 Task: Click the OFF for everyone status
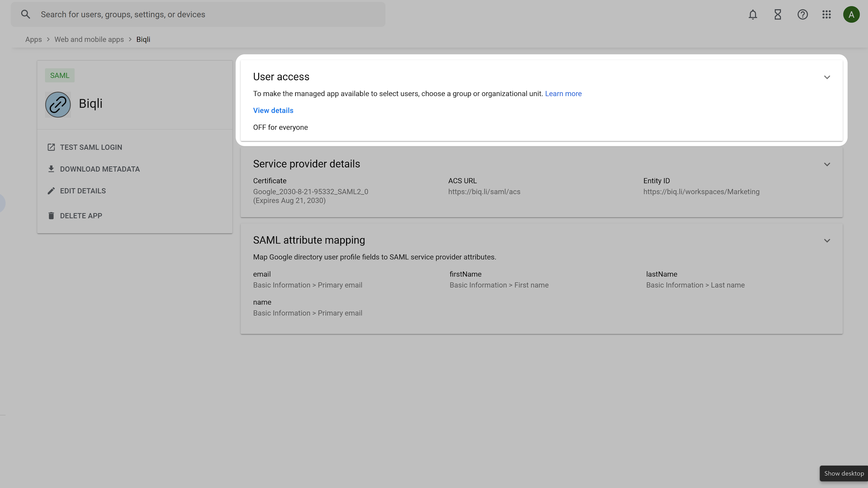[x=280, y=127]
